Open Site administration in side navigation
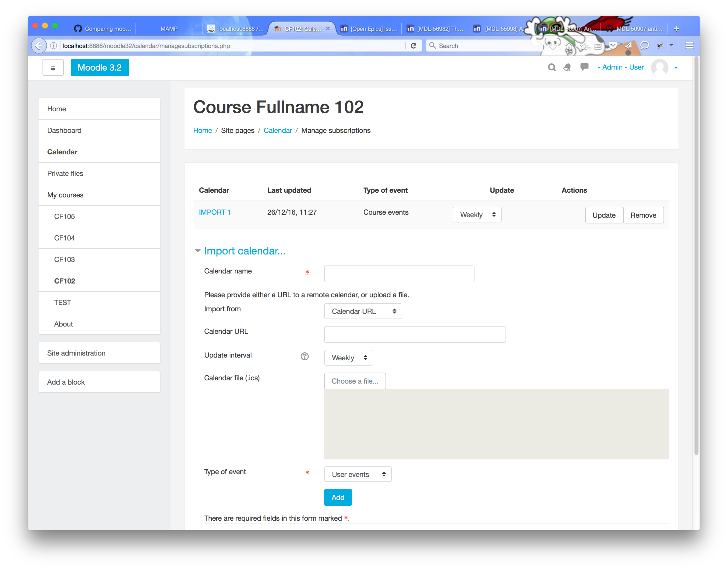The height and width of the screenshot is (570, 728). tap(99, 353)
